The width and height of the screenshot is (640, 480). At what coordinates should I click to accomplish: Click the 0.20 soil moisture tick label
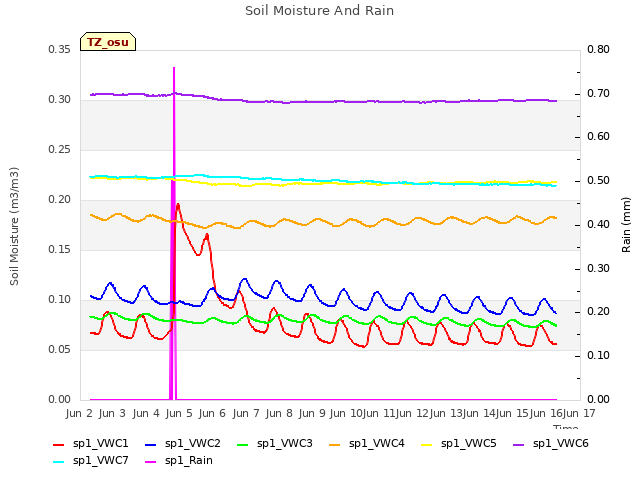tap(60, 200)
